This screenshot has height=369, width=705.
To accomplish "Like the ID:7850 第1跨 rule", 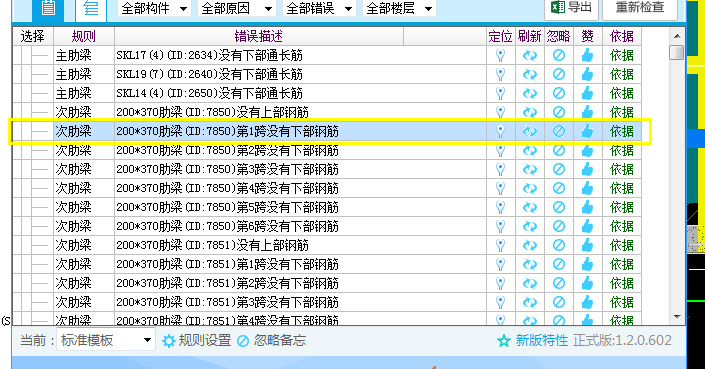I will [x=587, y=131].
